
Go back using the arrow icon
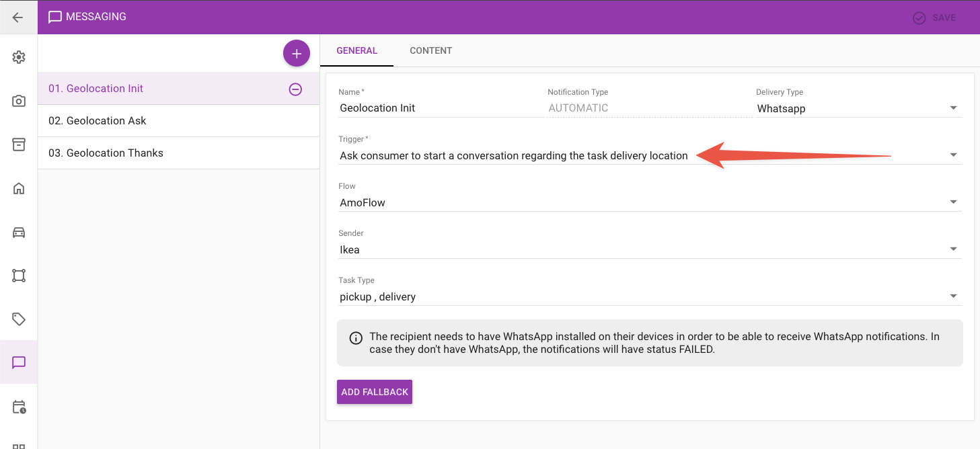coord(18,17)
